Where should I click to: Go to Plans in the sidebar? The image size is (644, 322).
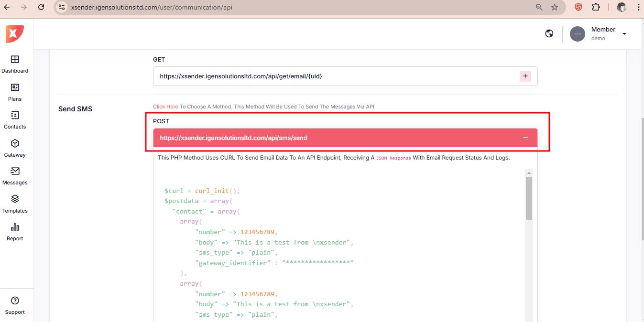[15, 88]
